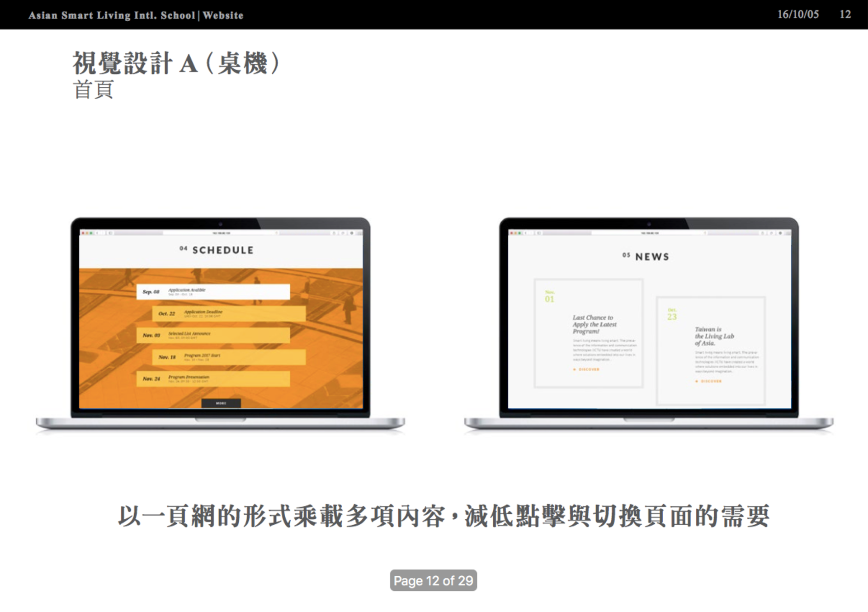Click the Nov. 01 date in first news card

pyautogui.click(x=549, y=297)
